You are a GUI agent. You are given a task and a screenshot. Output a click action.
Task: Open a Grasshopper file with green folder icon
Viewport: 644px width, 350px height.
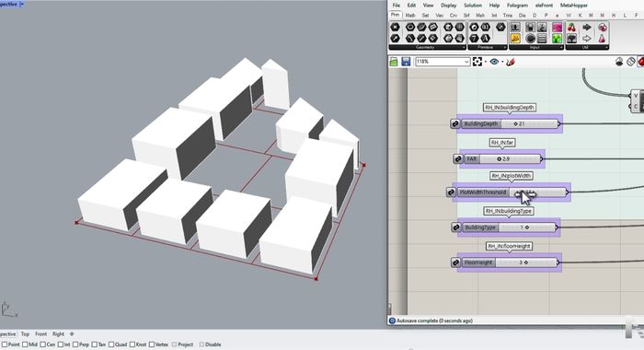tap(394, 62)
